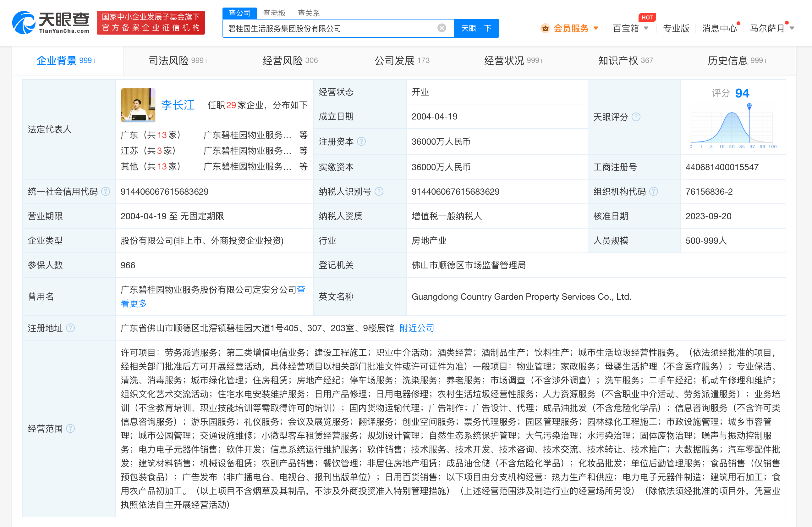Open the 附近公司 link

416,328
